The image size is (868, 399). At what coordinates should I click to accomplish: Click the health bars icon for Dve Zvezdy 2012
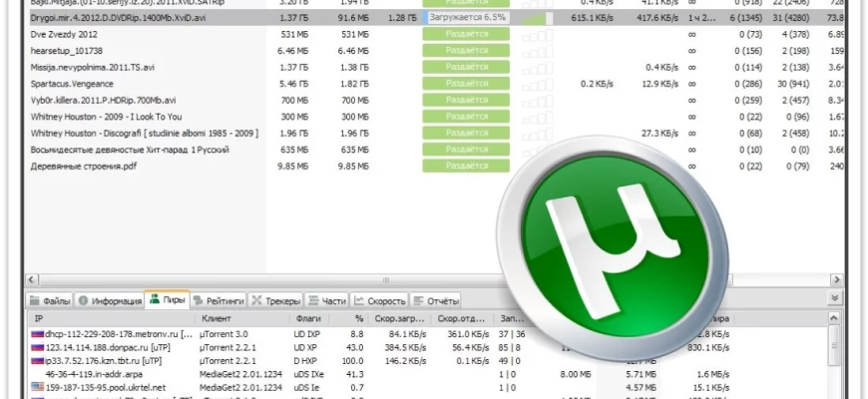pos(537,34)
